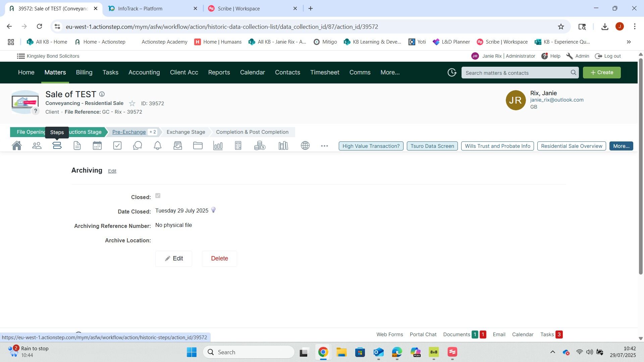Click the globe web portal icon
Screen dimensions: 644x362
click(x=305, y=146)
